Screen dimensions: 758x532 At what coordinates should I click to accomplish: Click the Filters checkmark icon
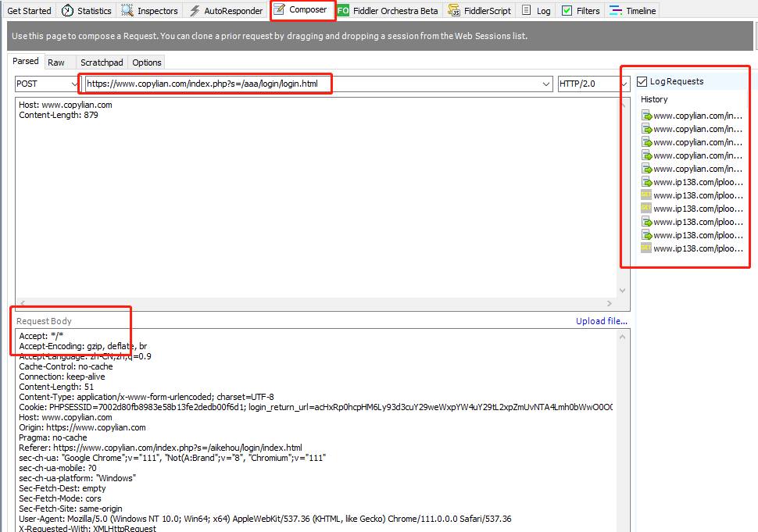[567, 11]
